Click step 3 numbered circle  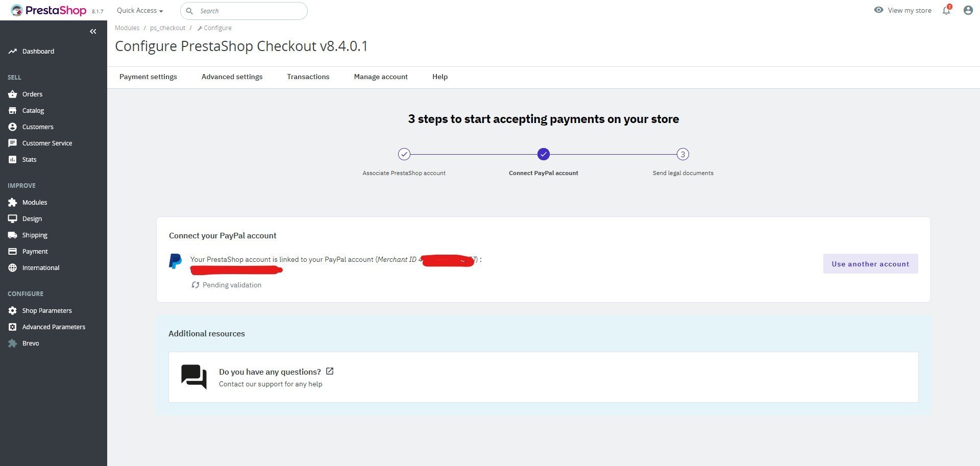point(683,154)
